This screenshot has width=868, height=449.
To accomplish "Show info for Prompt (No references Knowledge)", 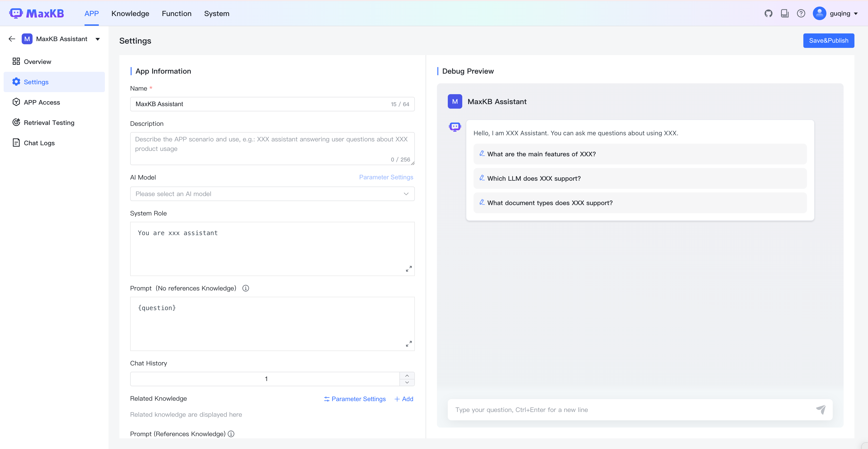I will 246,288.
